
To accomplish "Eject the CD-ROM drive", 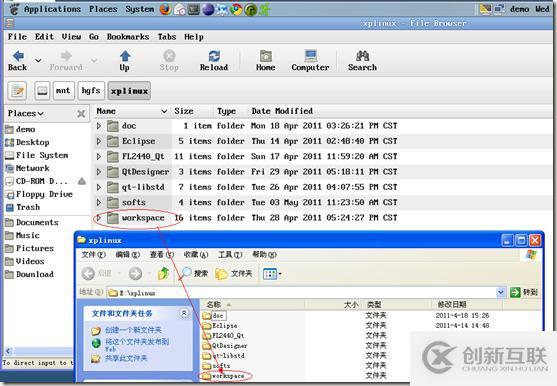I will (x=82, y=181).
